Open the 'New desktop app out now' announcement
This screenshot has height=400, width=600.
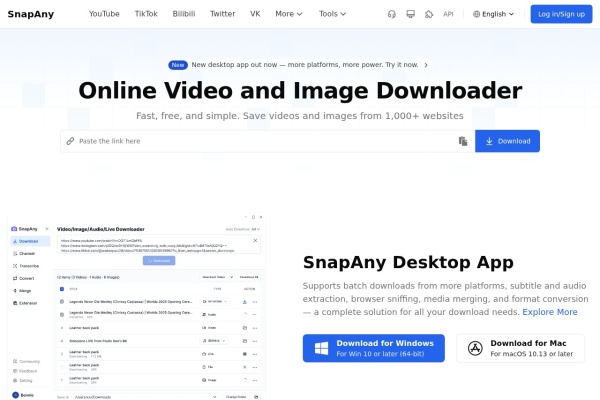[x=298, y=65]
